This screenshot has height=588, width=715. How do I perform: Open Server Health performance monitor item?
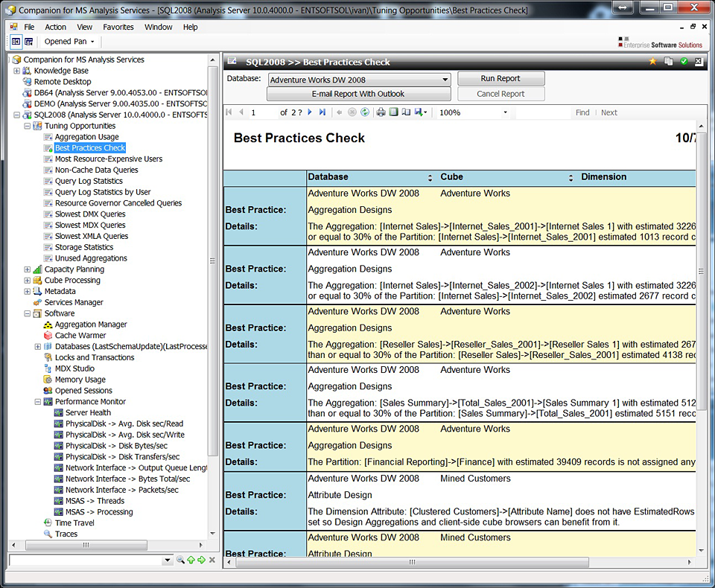pyautogui.click(x=88, y=413)
